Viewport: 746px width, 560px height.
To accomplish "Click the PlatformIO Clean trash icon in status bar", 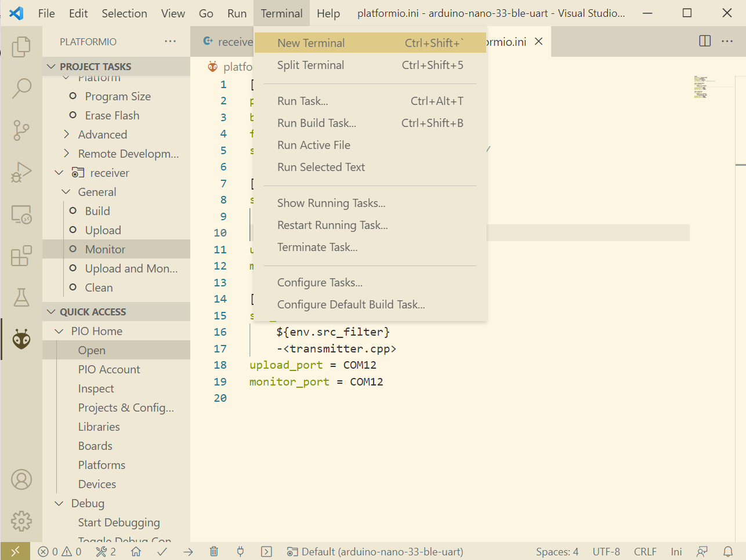I will pos(214,551).
